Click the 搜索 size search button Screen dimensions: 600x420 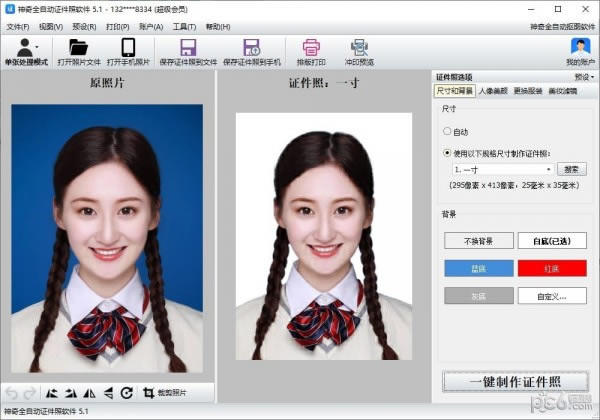click(573, 169)
